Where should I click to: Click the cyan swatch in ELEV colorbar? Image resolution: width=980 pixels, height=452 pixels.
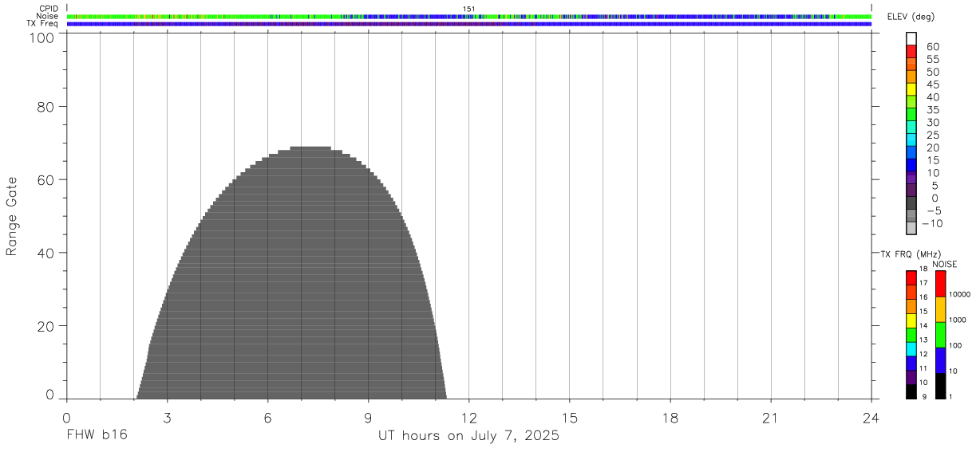(911, 140)
